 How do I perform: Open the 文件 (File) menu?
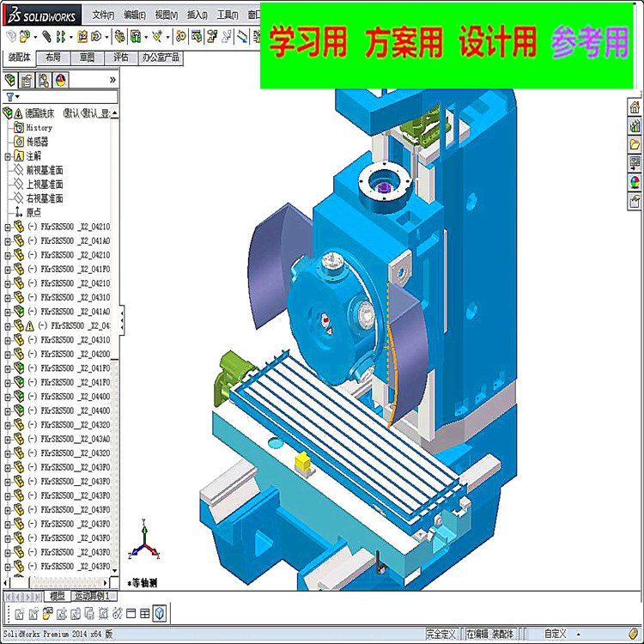point(103,15)
